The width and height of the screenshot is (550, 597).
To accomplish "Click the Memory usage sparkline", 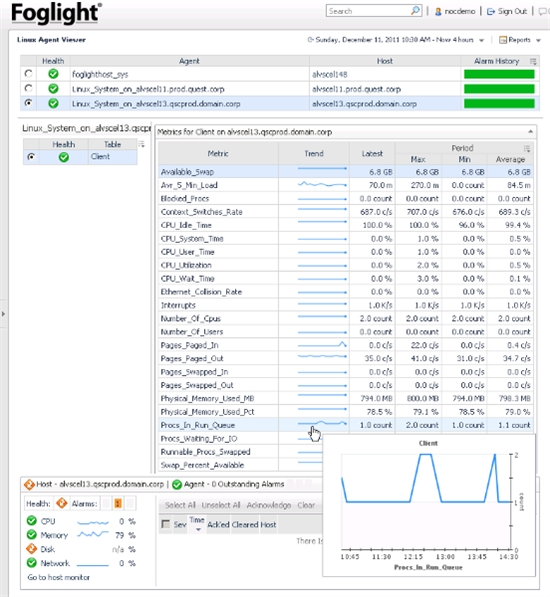I will [x=93, y=534].
